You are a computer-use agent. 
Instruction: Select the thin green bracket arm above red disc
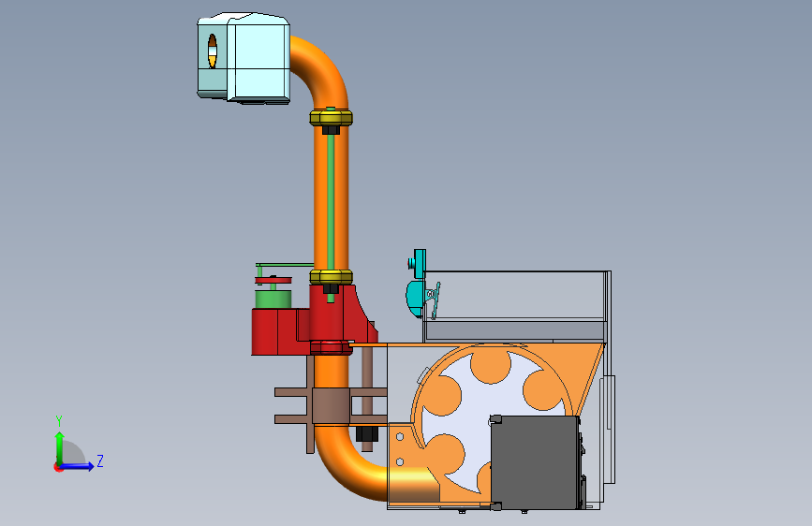284,266
